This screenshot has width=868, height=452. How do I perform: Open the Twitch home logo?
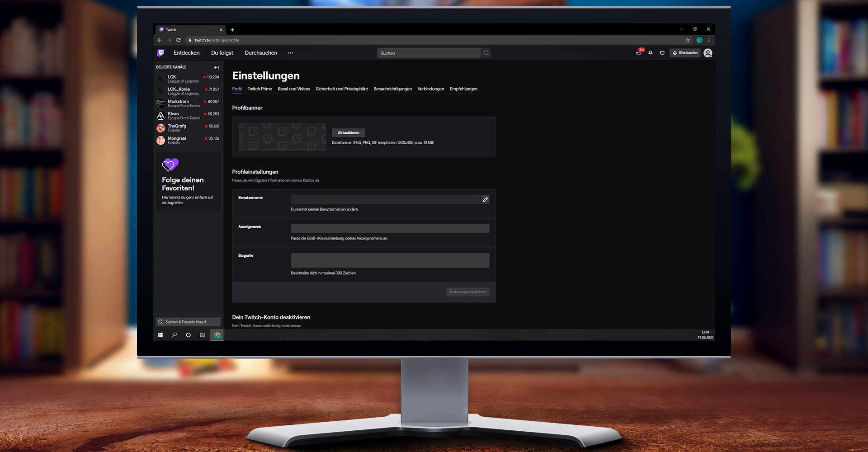coord(160,53)
